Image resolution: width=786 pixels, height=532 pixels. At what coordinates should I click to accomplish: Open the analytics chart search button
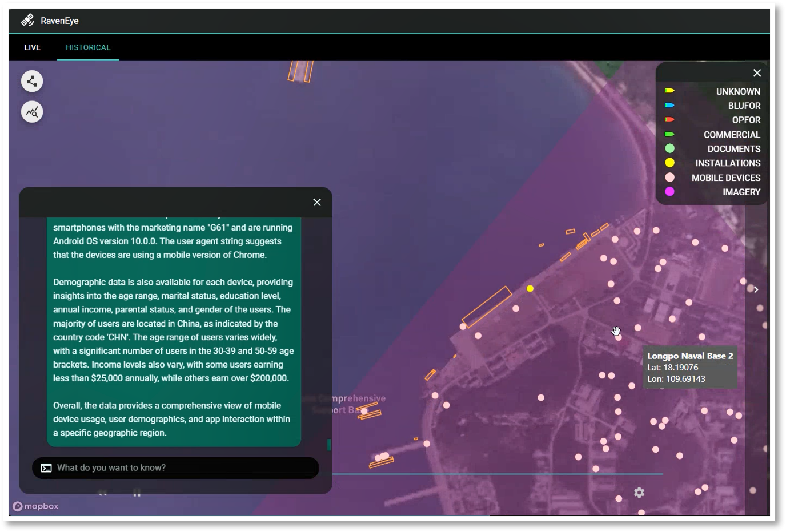32,112
